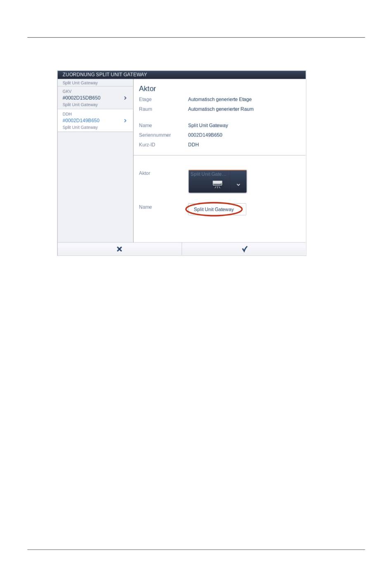Click the Seriennummer label
Screen dimensions: 392x566
(x=155, y=135)
